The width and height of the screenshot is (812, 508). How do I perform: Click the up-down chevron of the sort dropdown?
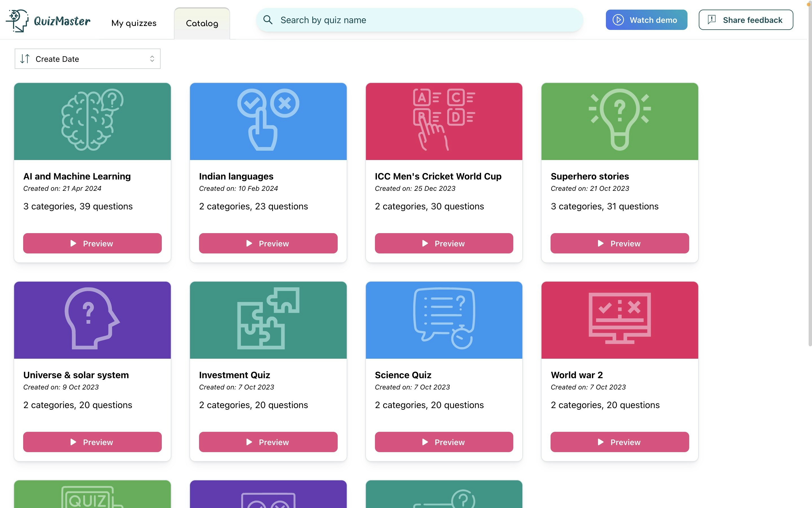(152, 59)
